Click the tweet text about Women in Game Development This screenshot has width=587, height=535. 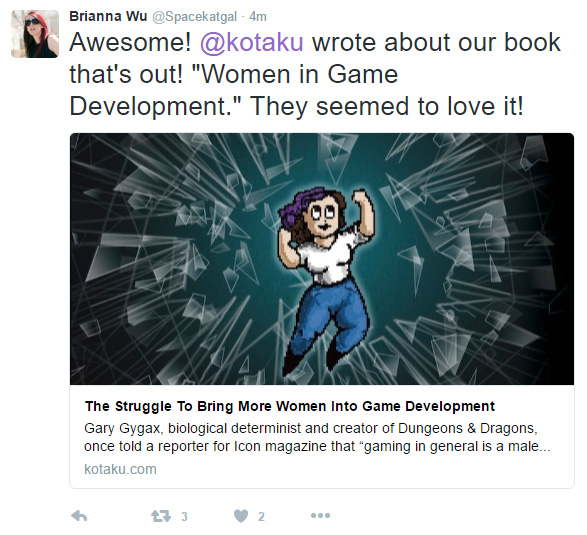[315, 74]
